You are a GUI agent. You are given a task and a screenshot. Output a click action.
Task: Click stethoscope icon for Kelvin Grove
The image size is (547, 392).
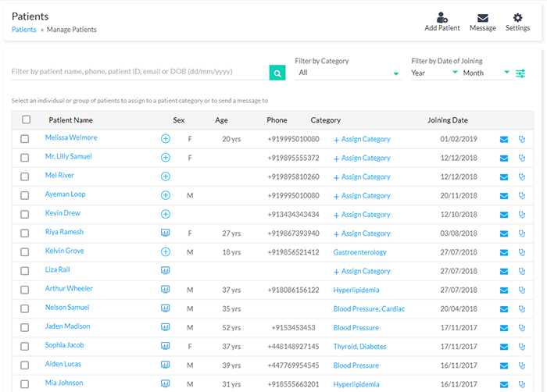click(x=522, y=252)
